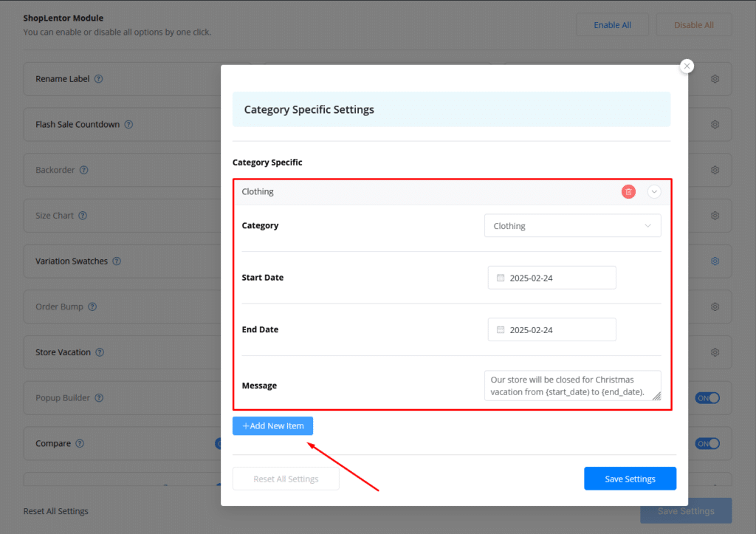The height and width of the screenshot is (534, 756).
Task: Toggle ON switch at far right of Compare row
Action: pyautogui.click(x=707, y=444)
